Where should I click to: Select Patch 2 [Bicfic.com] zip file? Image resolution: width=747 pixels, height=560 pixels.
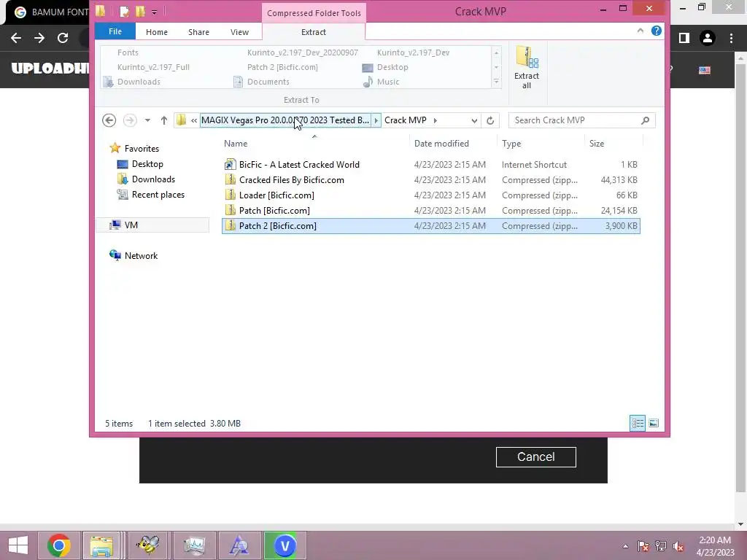(430, 226)
